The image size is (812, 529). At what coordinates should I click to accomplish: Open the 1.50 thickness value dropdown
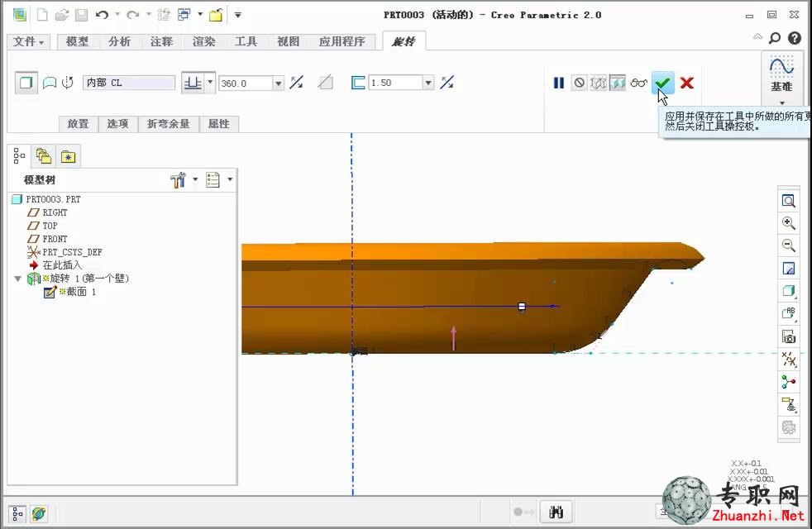[428, 83]
